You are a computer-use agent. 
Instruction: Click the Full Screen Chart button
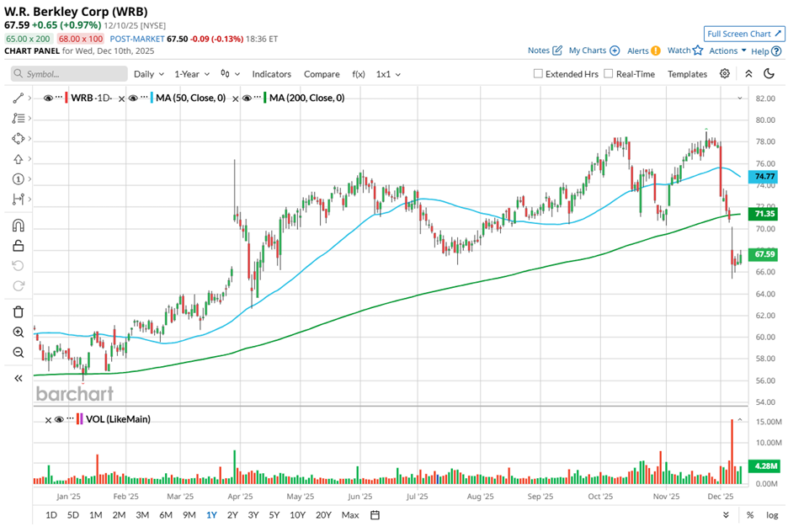pos(744,34)
